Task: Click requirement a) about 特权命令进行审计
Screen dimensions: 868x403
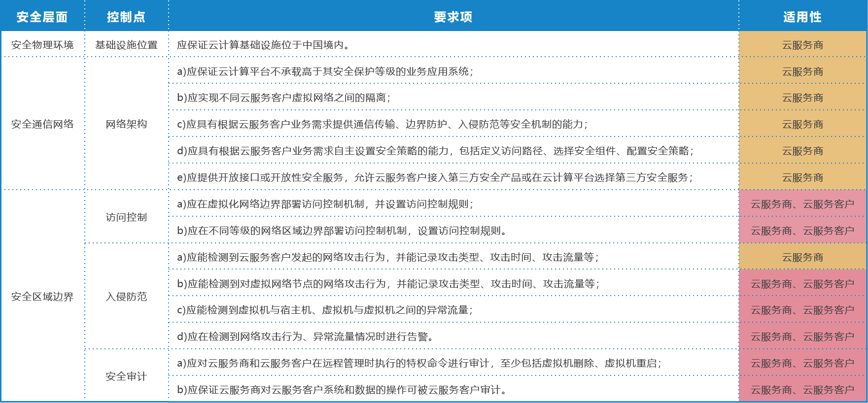Action: point(419,363)
